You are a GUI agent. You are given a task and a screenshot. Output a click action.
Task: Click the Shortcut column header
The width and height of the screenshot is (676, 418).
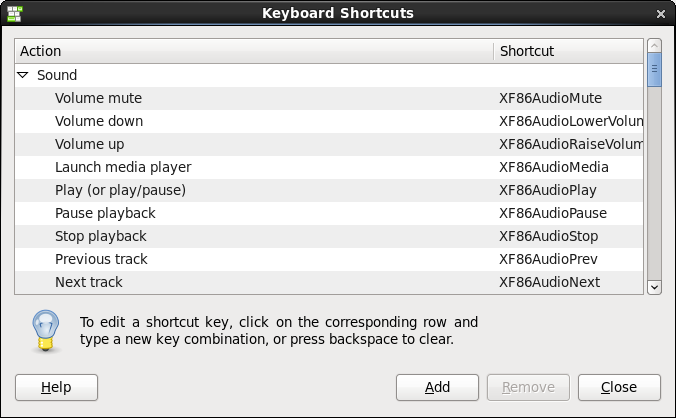pyautogui.click(x=567, y=51)
